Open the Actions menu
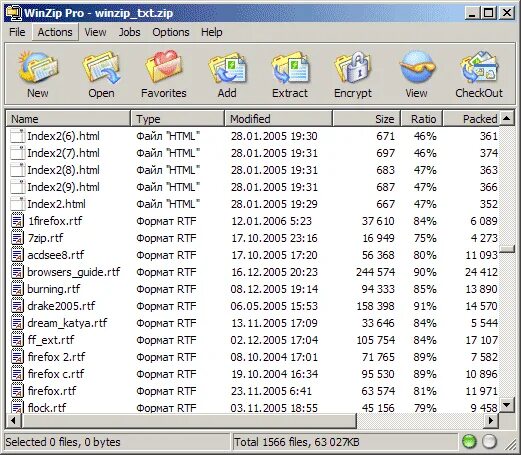The width and height of the screenshot is (521, 455). click(x=55, y=32)
